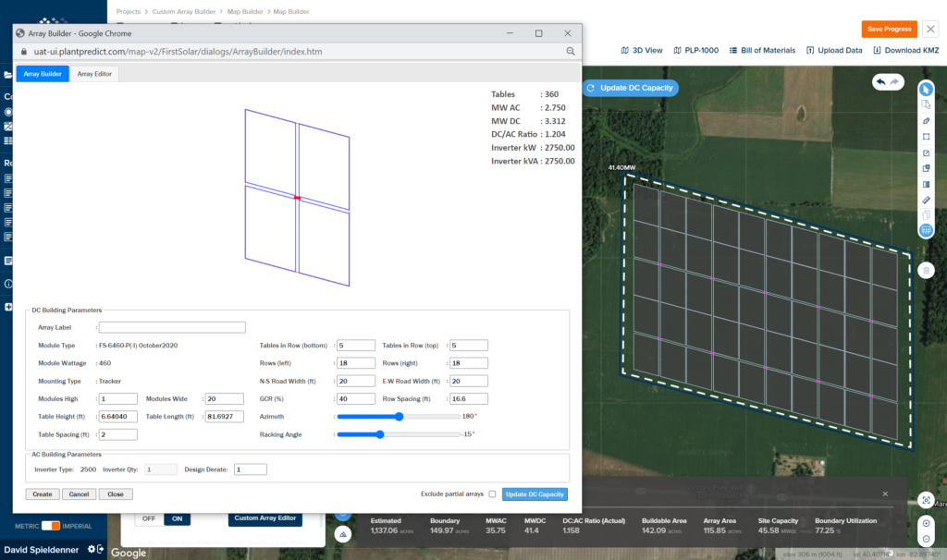Click Update DC Capacity on the map

(x=631, y=88)
